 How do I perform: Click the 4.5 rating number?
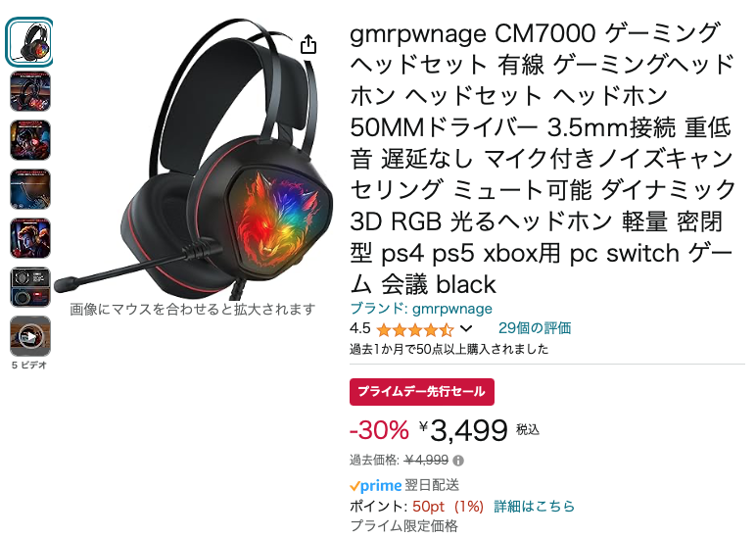pyautogui.click(x=359, y=328)
